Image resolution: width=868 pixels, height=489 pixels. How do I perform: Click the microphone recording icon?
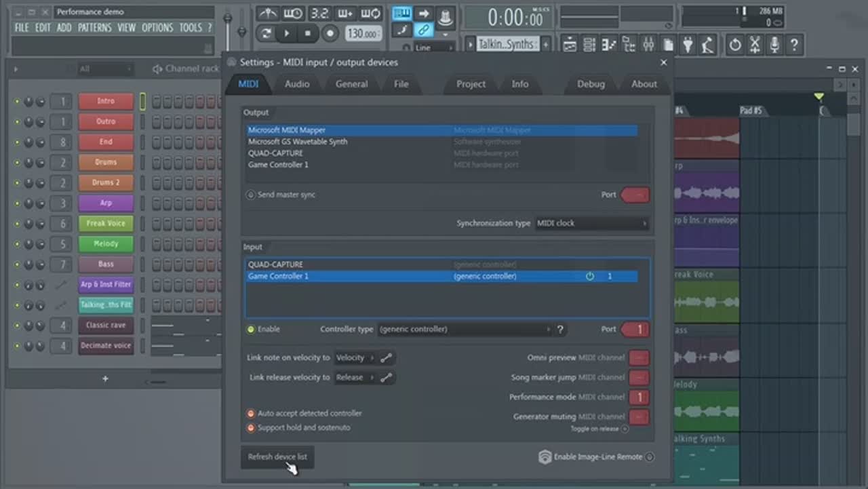point(774,45)
